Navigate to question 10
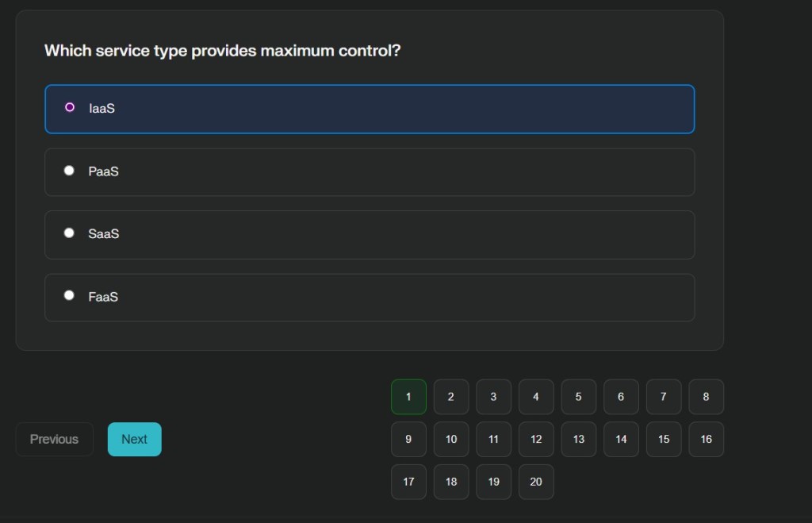The image size is (812, 523). coord(451,439)
